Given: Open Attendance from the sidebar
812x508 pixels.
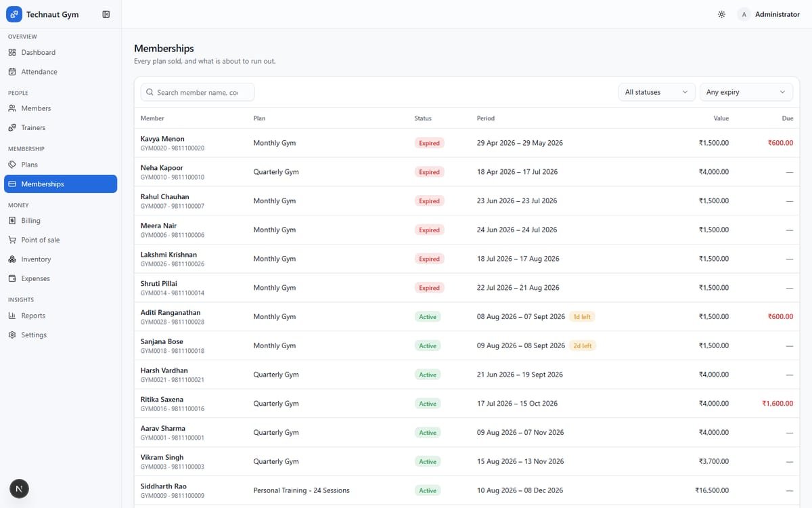Looking at the screenshot, I should click(x=60, y=72).
